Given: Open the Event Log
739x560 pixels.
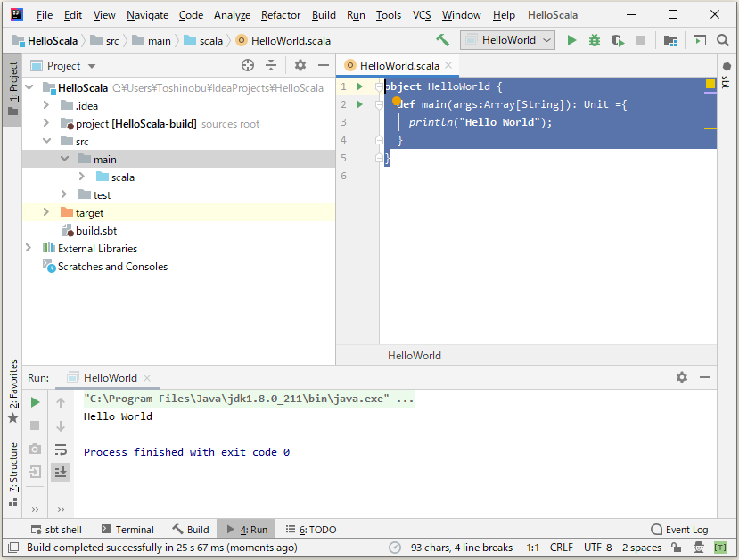Looking at the screenshot, I should (x=679, y=530).
